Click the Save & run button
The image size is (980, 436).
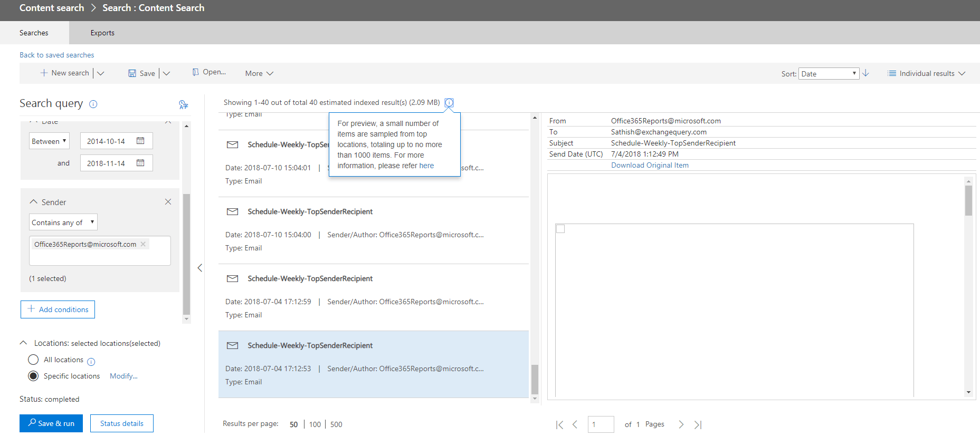tap(51, 423)
